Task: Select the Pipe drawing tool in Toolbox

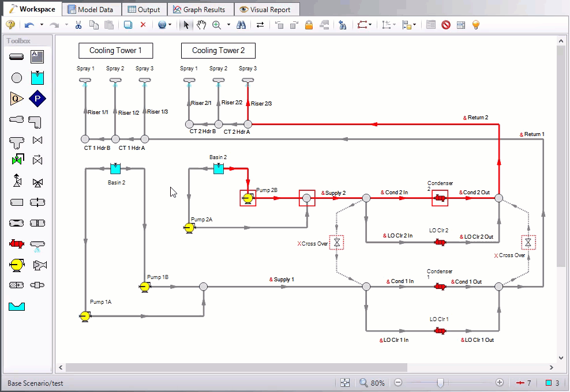Action: click(x=16, y=56)
